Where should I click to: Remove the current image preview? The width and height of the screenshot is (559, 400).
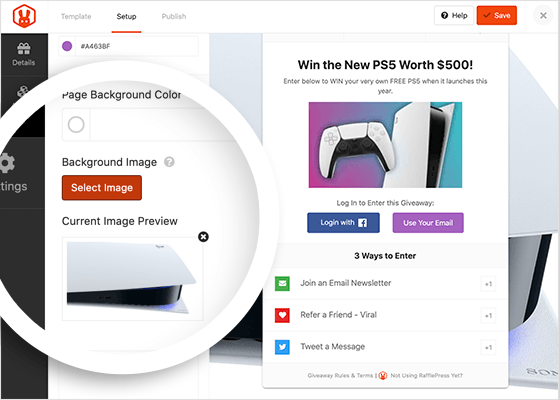203,237
